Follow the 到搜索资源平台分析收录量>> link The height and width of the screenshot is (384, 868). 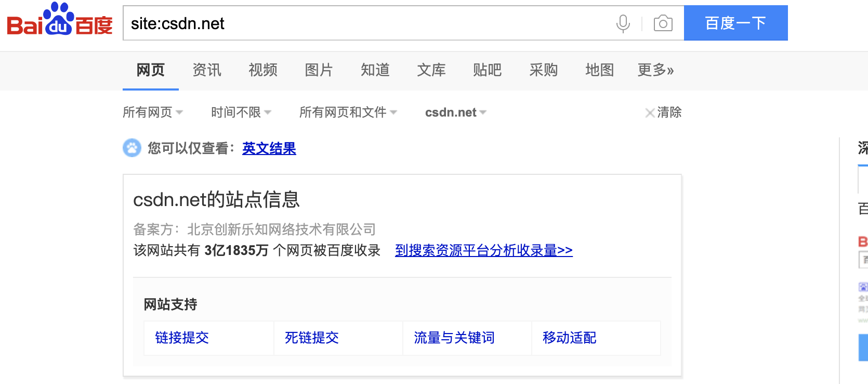[x=484, y=250]
